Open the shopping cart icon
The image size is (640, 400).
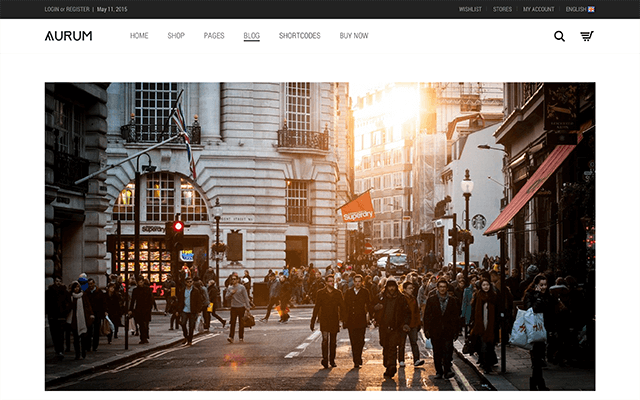(x=587, y=36)
